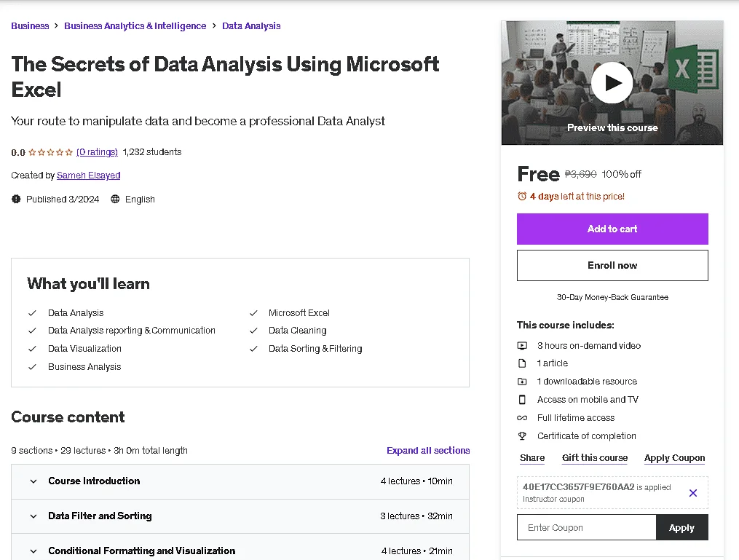
Task: Click the infinity lifetime access icon
Action: (522, 418)
